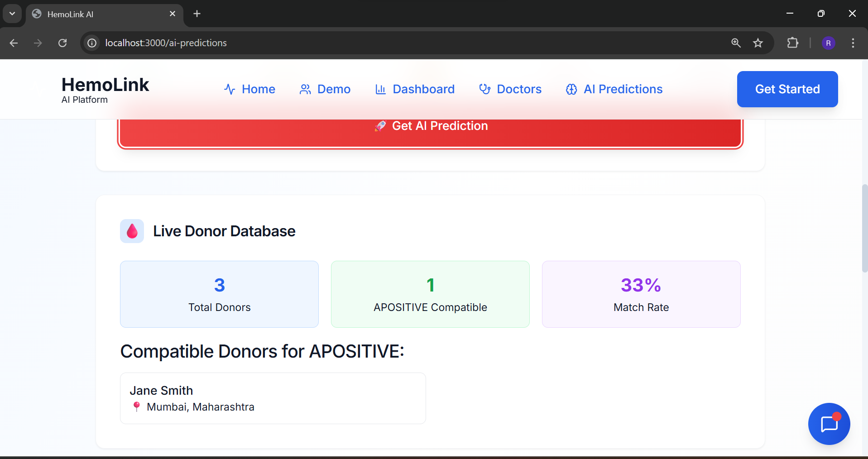Open the Dashboard nav link
The height and width of the screenshot is (459, 868).
tap(415, 89)
